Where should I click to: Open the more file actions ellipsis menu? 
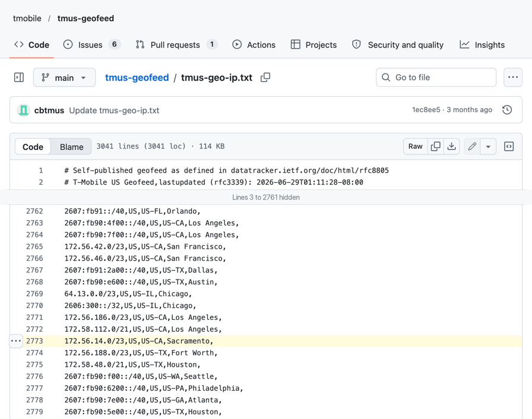512,77
